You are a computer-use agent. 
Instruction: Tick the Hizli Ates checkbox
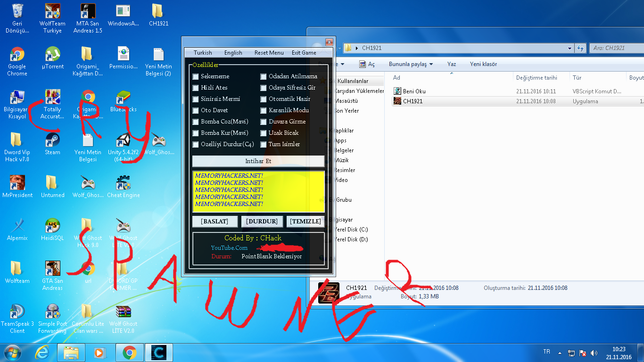(x=196, y=88)
